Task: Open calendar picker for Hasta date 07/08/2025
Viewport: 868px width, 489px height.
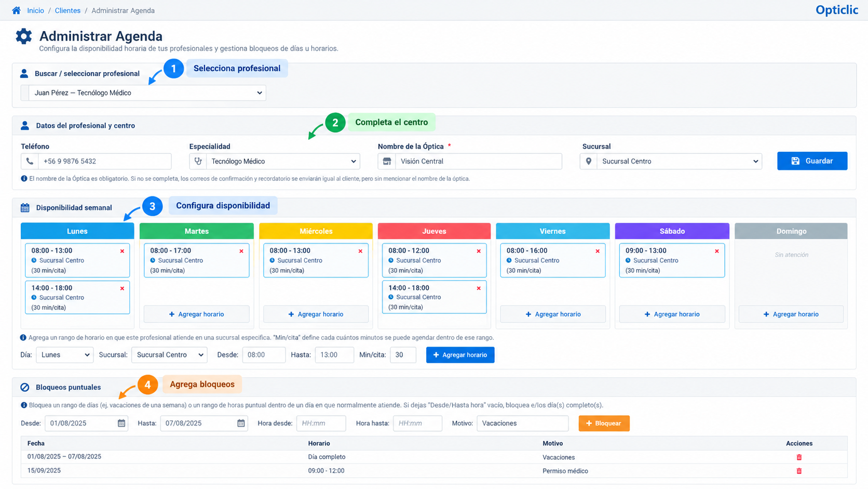Action: coord(241,424)
